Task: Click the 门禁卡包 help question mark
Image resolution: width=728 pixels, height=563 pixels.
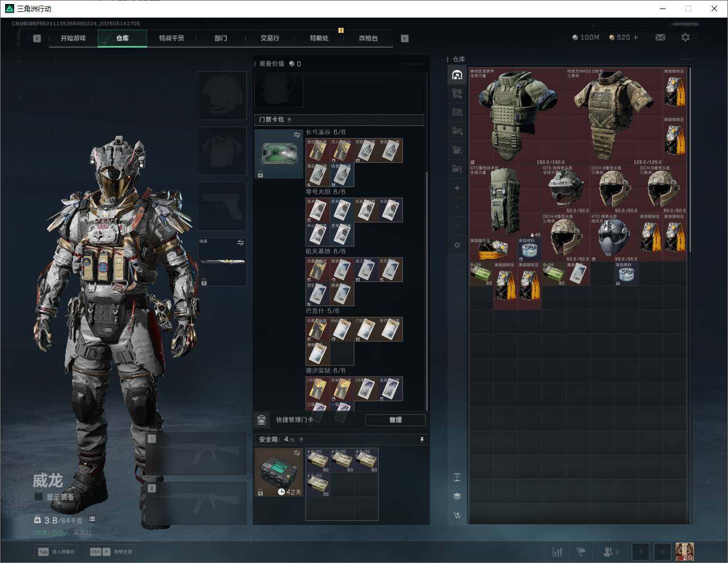Action: (290, 120)
